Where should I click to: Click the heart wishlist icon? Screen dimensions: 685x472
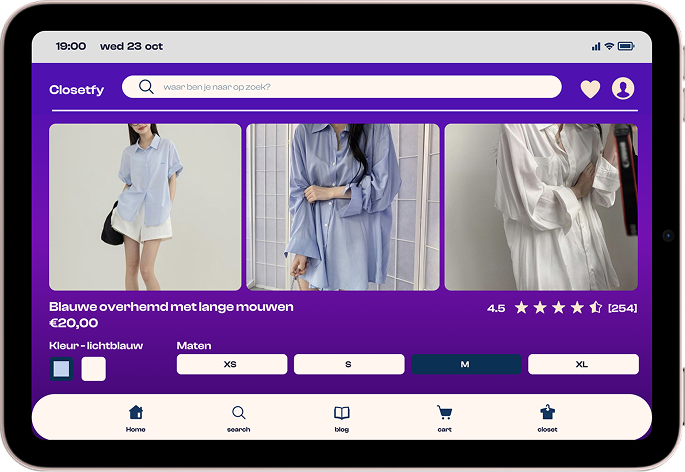(x=590, y=89)
